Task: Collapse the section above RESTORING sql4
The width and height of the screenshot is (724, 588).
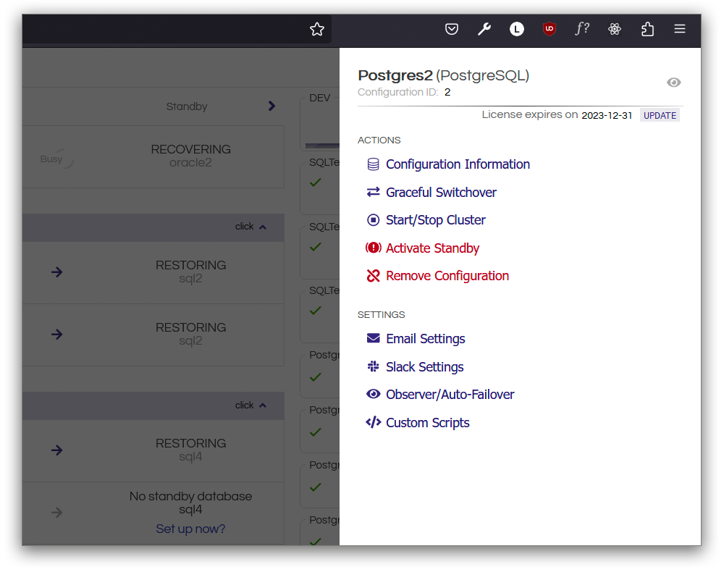Action: pos(252,405)
